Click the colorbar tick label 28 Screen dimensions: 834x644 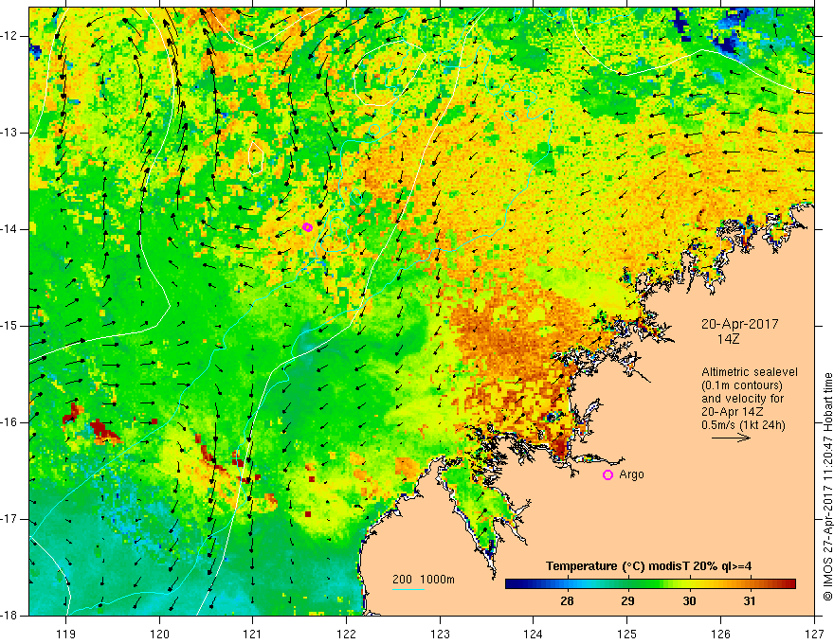(567, 601)
